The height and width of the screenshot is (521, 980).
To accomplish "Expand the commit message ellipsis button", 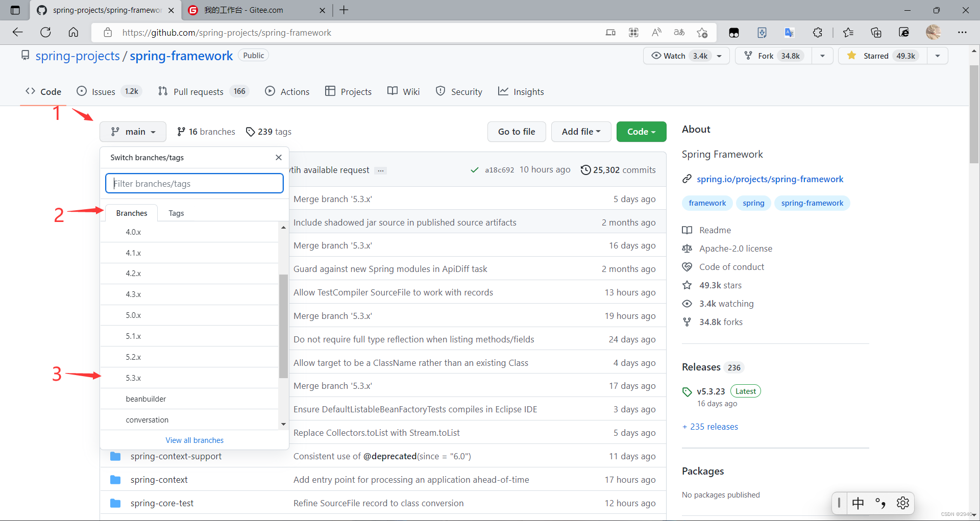I will (380, 170).
